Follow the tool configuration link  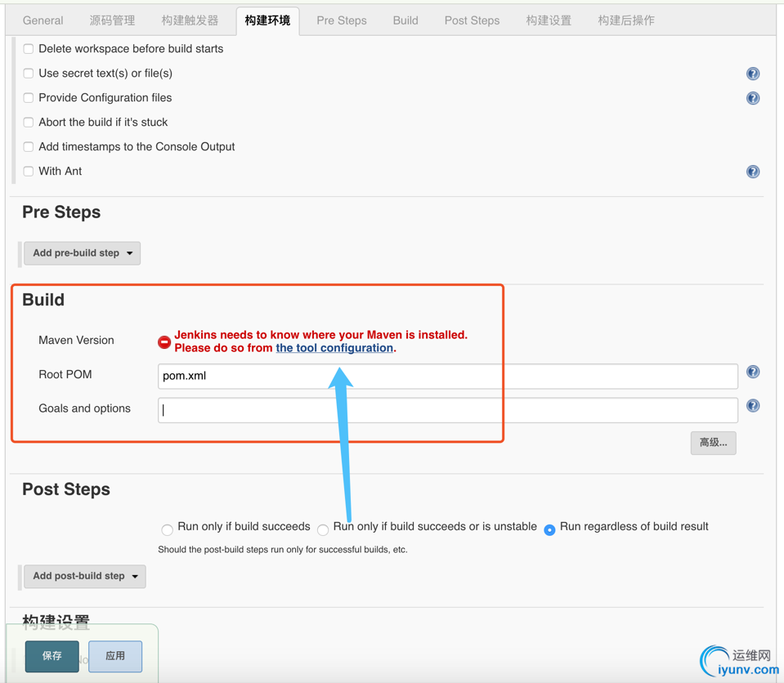click(334, 348)
